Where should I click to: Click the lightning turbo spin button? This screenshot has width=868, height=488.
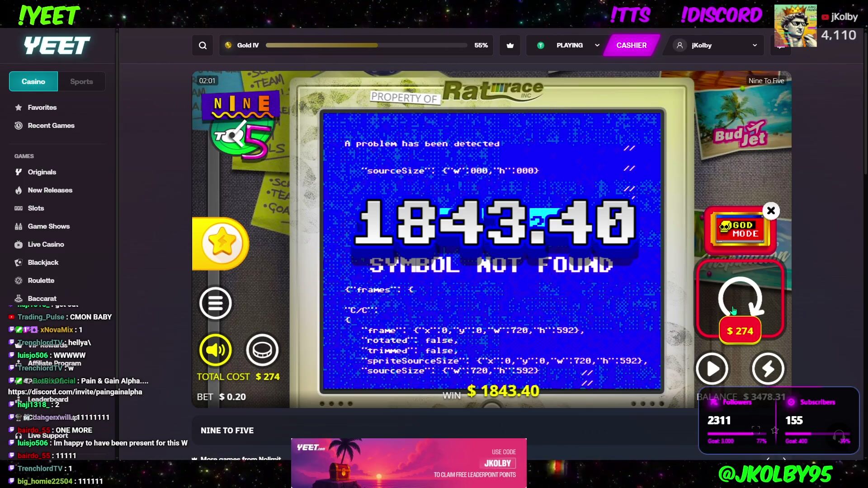(x=768, y=369)
